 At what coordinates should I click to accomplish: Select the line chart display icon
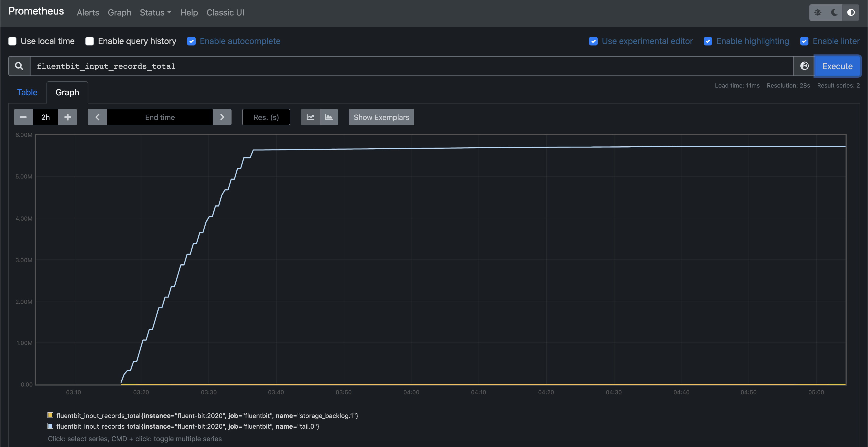[x=310, y=117]
